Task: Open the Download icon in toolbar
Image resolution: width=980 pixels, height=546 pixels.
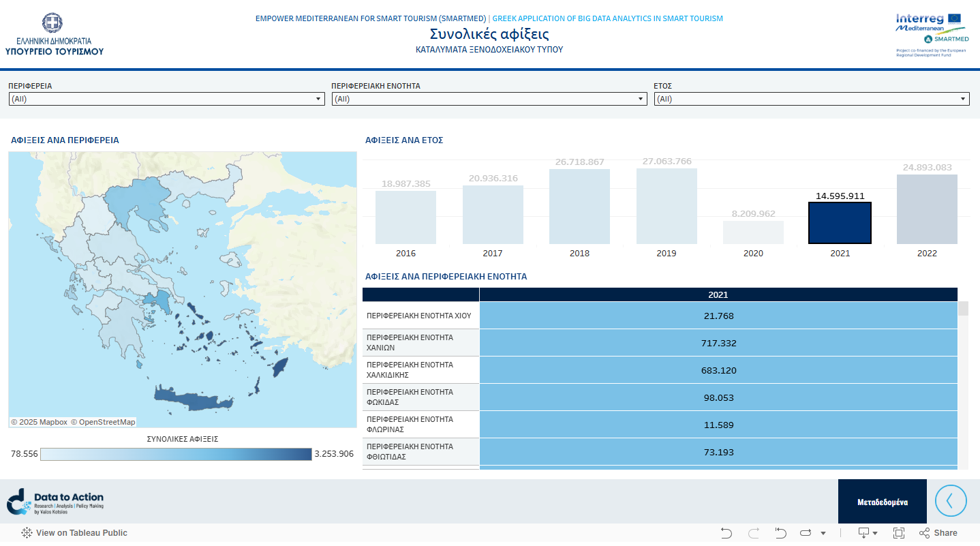Action: click(x=864, y=533)
